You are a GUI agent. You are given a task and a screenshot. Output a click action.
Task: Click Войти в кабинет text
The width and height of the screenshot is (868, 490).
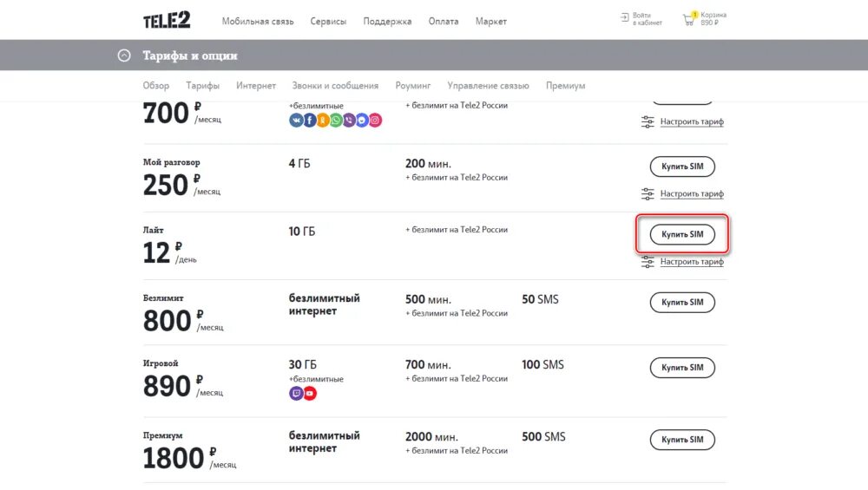pyautogui.click(x=648, y=19)
